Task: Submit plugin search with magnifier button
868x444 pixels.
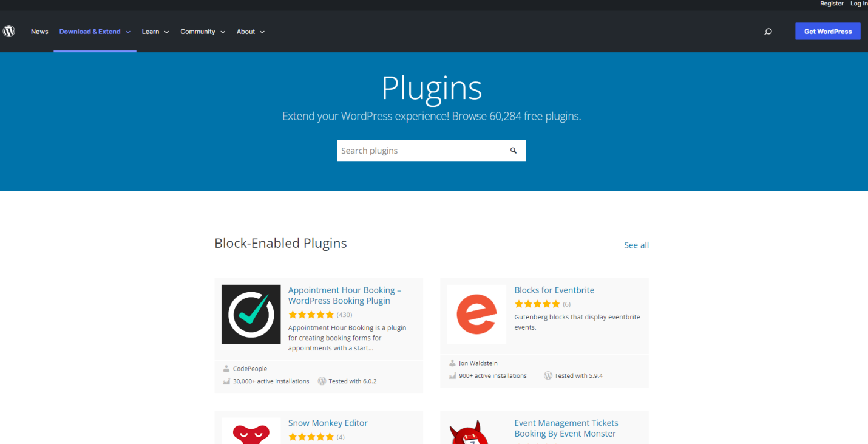Action: [x=514, y=151]
